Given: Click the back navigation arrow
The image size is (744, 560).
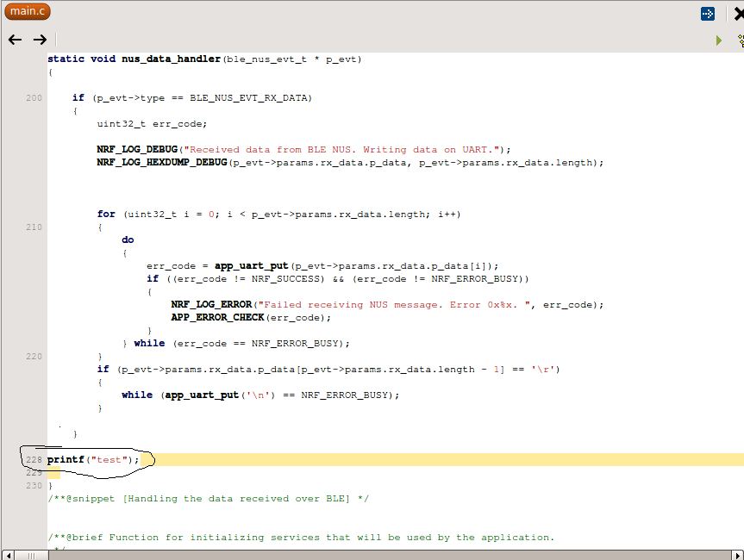Looking at the screenshot, I should 15,39.
